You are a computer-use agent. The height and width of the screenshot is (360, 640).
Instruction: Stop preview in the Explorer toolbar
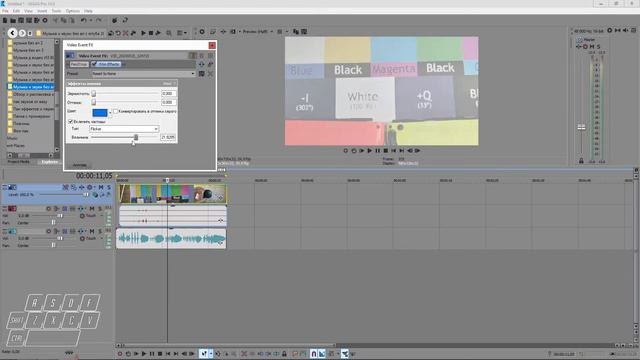click(151, 33)
